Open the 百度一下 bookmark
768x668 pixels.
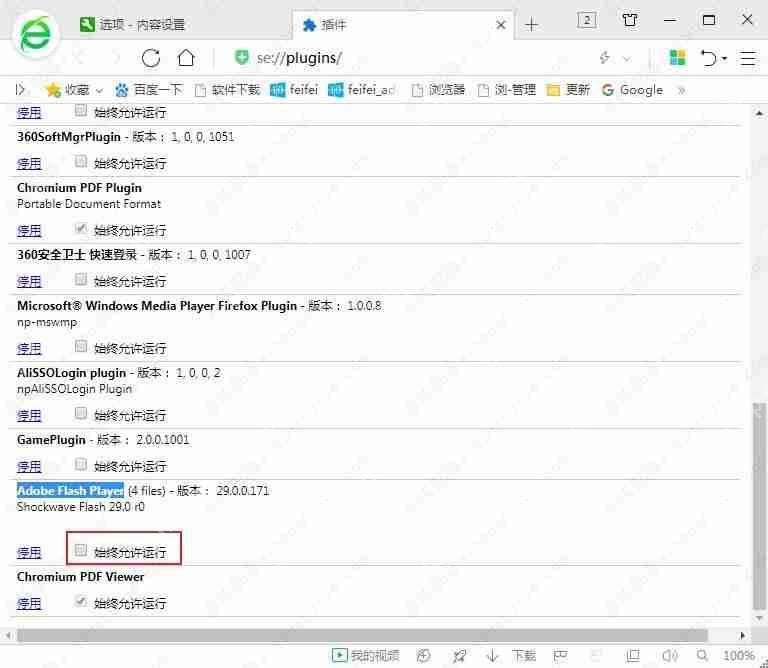pyautogui.click(x=148, y=90)
